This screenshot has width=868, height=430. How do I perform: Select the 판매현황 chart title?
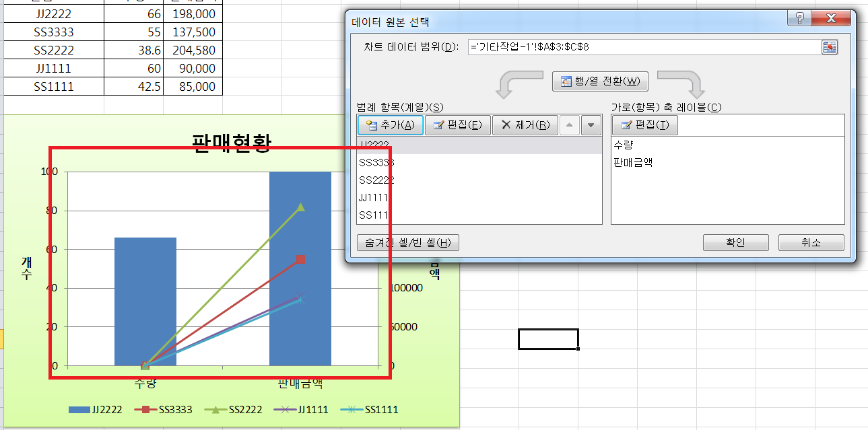[x=232, y=143]
